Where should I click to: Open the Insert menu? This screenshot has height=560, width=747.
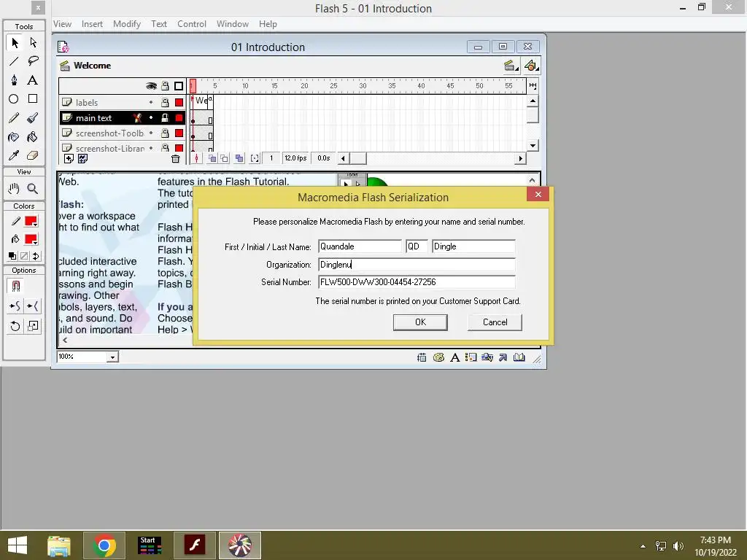coord(92,24)
